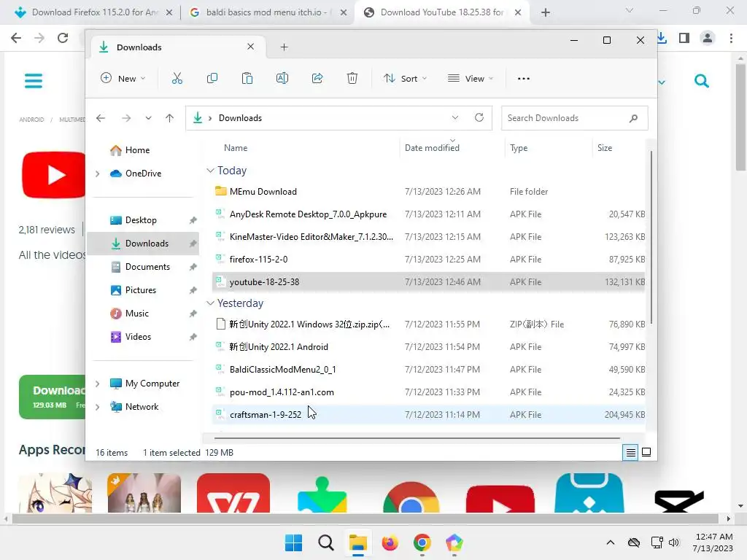The image size is (747, 560).
Task: Close the Downloads Explorer tab
Action: [x=251, y=47]
